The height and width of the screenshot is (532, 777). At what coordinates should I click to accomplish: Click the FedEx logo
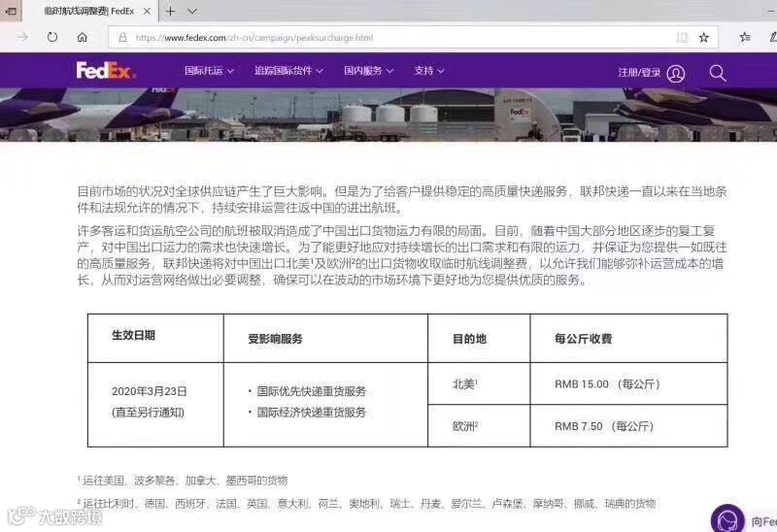coord(106,71)
